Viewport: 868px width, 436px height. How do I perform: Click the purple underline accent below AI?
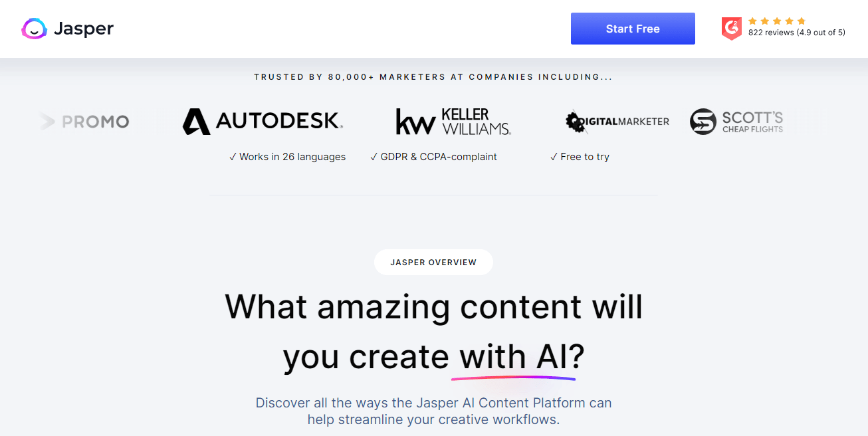pyautogui.click(x=513, y=377)
